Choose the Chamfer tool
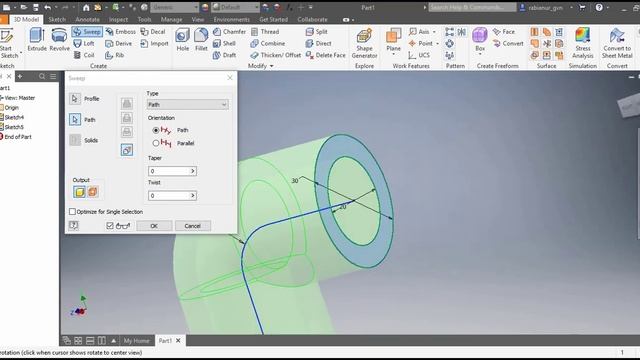640x360 pixels. click(229, 31)
